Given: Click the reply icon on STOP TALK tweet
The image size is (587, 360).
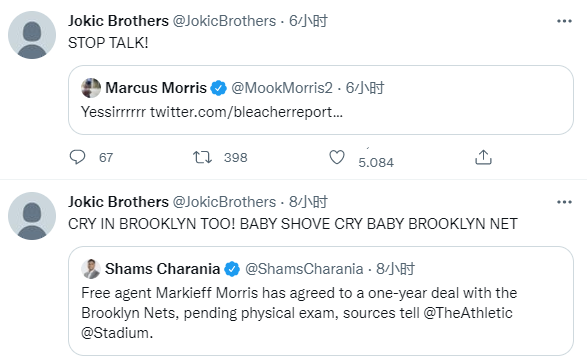Looking at the screenshot, I should tap(77, 157).
